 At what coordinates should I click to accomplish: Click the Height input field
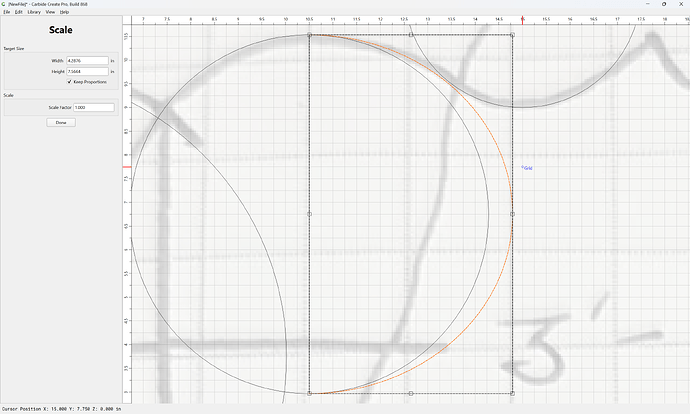tap(87, 71)
